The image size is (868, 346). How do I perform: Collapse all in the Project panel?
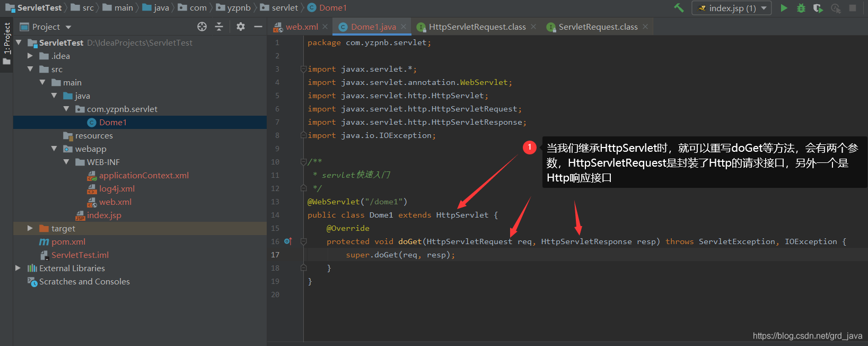click(219, 27)
